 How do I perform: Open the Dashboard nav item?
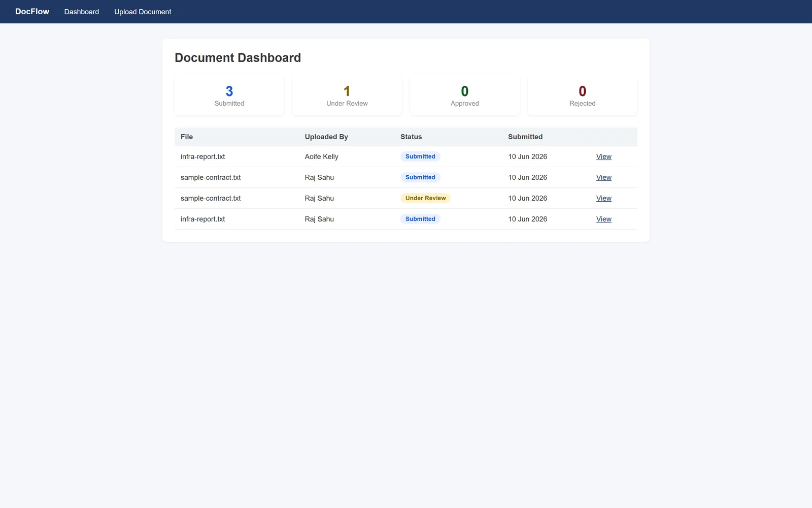tap(82, 12)
